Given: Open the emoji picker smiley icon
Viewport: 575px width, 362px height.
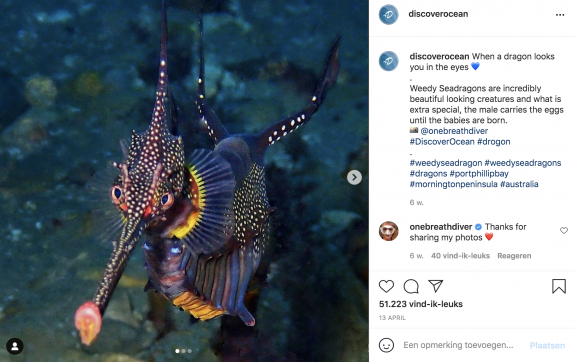Looking at the screenshot, I should point(386,345).
